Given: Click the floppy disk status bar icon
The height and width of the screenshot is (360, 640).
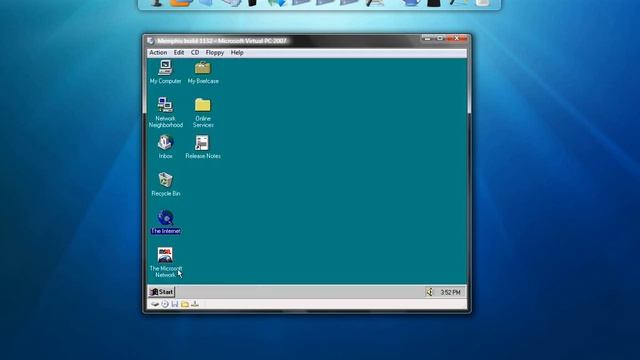Looking at the screenshot, I should click(175, 304).
